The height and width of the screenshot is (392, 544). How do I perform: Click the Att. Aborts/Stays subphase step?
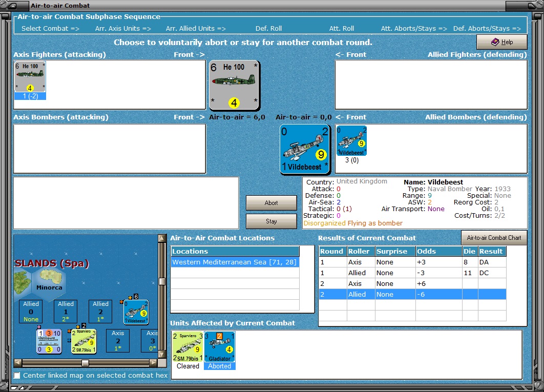click(x=414, y=29)
